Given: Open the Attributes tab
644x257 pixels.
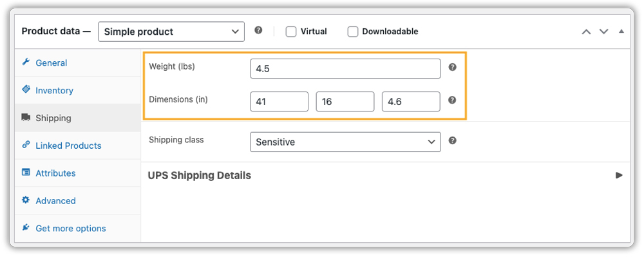Looking at the screenshot, I should pos(78,173).
